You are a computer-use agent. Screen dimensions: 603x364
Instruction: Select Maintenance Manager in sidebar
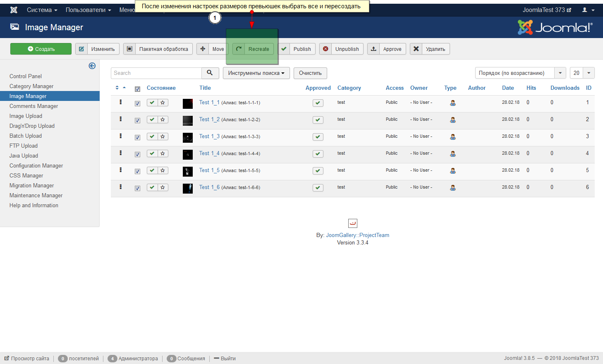(x=36, y=195)
